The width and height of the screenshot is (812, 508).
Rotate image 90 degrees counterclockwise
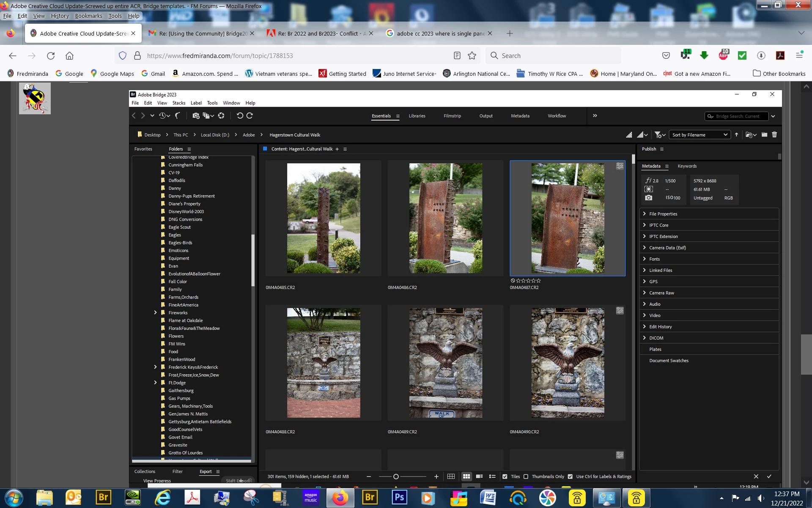tap(240, 116)
